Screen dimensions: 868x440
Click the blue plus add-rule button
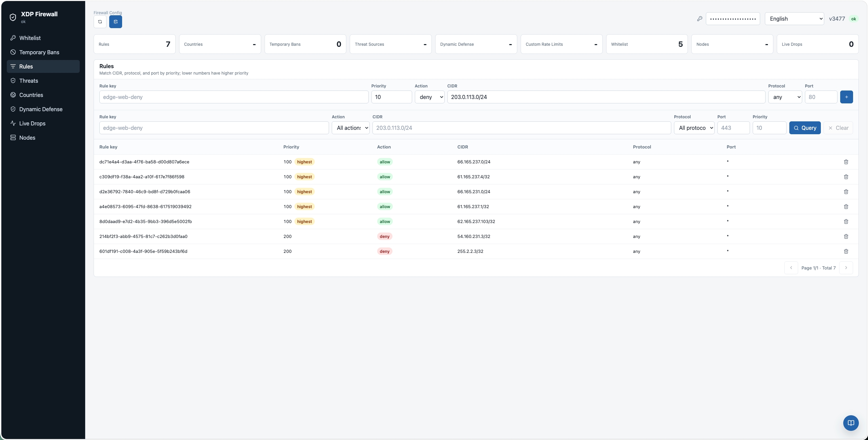pos(846,97)
